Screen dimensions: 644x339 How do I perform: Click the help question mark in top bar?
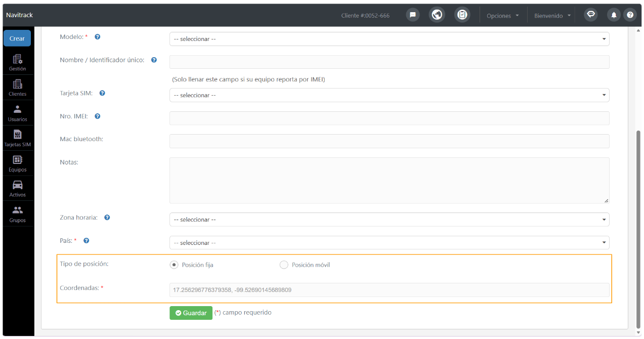pyautogui.click(x=630, y=15)
